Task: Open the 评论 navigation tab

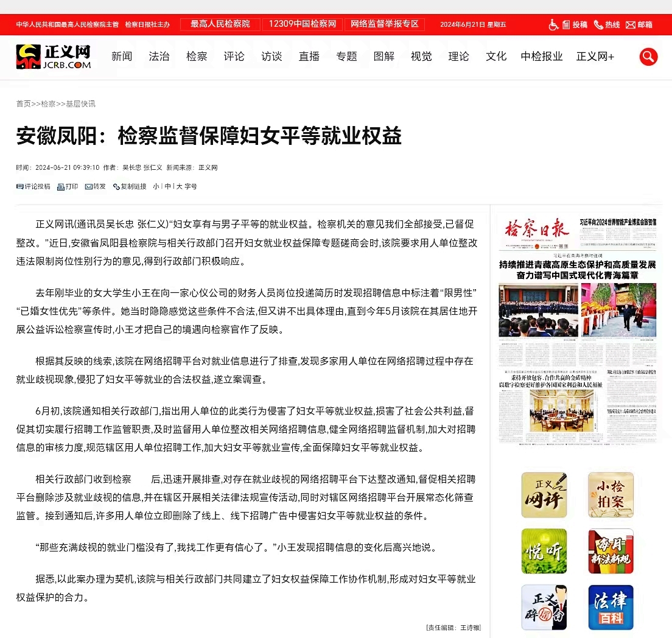Action: (234, 57)
